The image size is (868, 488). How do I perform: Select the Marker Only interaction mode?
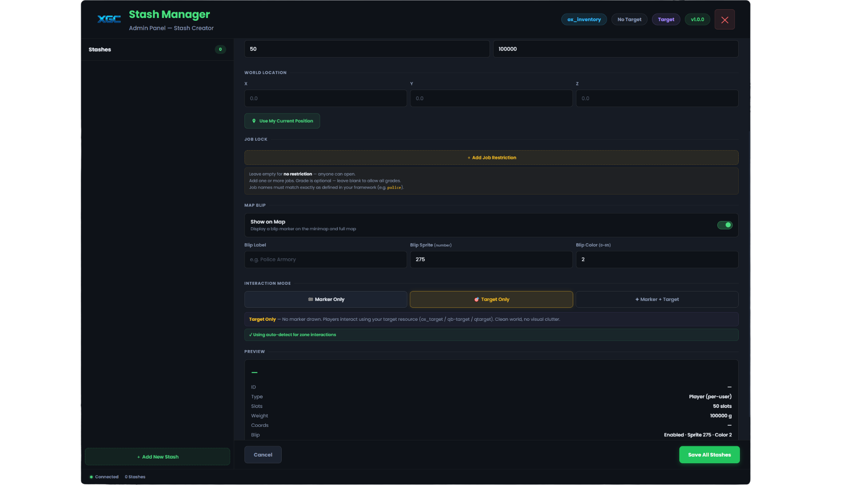click(325, 299)
